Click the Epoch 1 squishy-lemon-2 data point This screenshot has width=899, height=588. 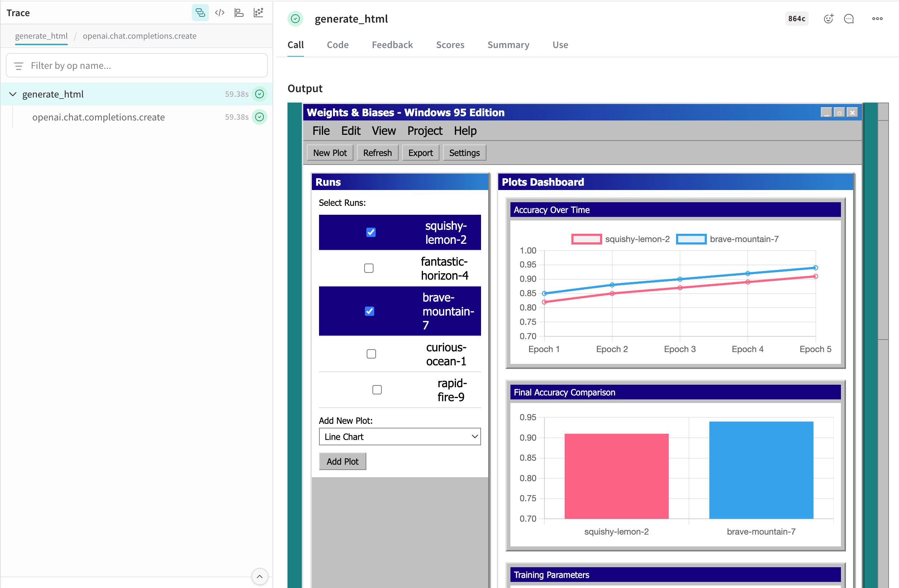pyautogui.click(x=544, y=302)
